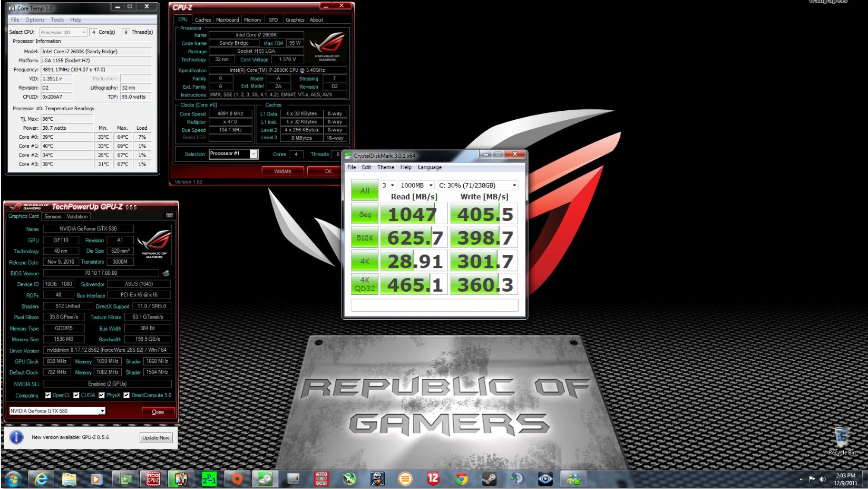Show hidden tray icons arrow
Image resolution: width=868 pixels, height=489 pixels.
click(801, 479)
